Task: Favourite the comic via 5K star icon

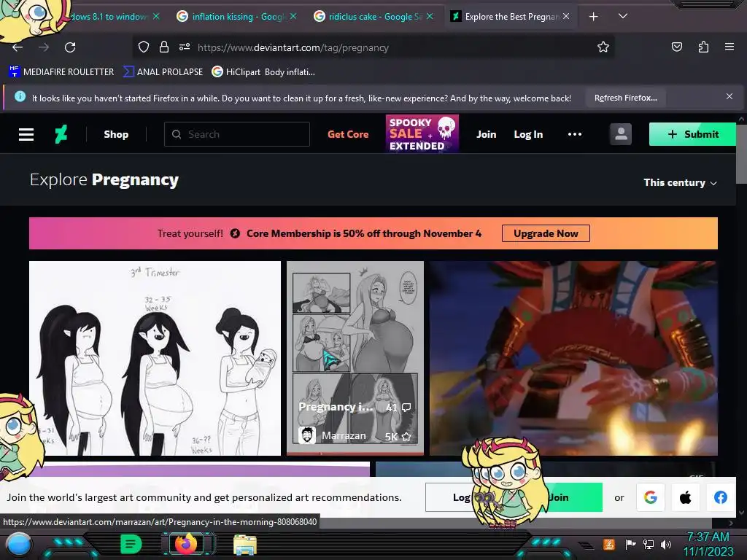Action: 398,436
